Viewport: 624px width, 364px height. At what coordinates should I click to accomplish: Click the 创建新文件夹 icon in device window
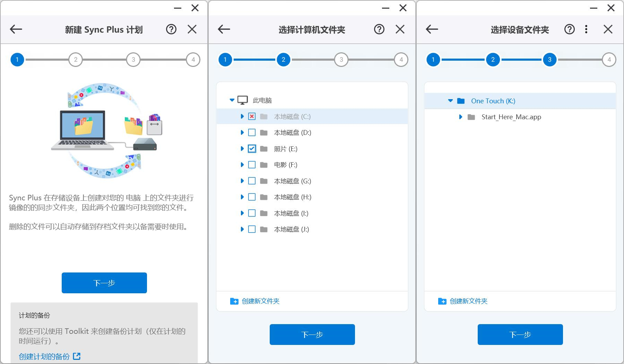coord(442,301)
